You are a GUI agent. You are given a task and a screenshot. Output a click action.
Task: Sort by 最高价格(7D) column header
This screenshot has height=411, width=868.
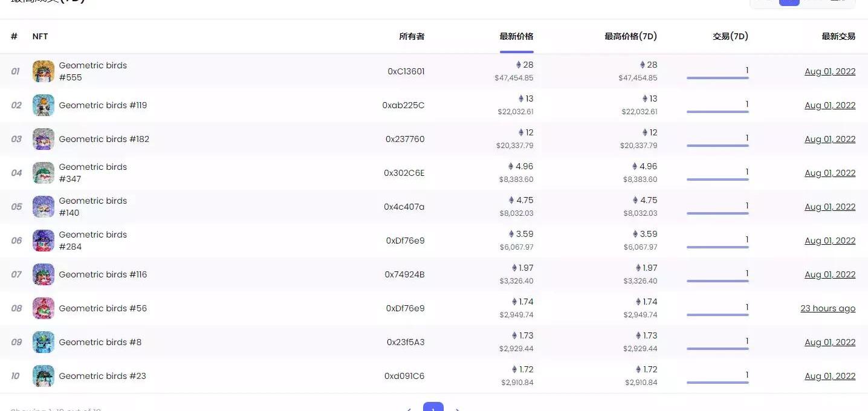630,36
